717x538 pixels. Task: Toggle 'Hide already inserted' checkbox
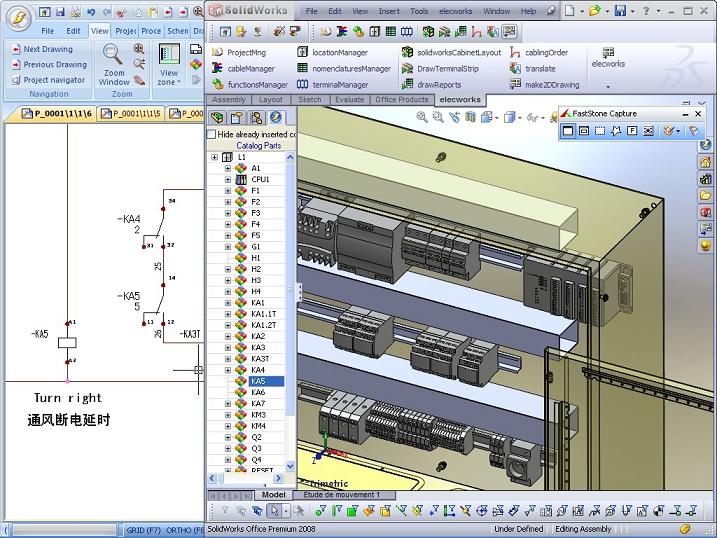pos(211,134)
